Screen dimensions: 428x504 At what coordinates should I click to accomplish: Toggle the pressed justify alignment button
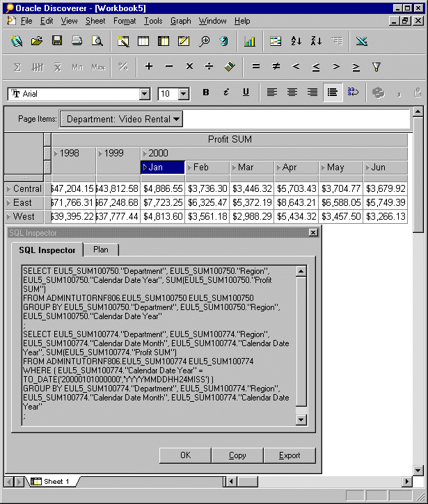(333, 92)
